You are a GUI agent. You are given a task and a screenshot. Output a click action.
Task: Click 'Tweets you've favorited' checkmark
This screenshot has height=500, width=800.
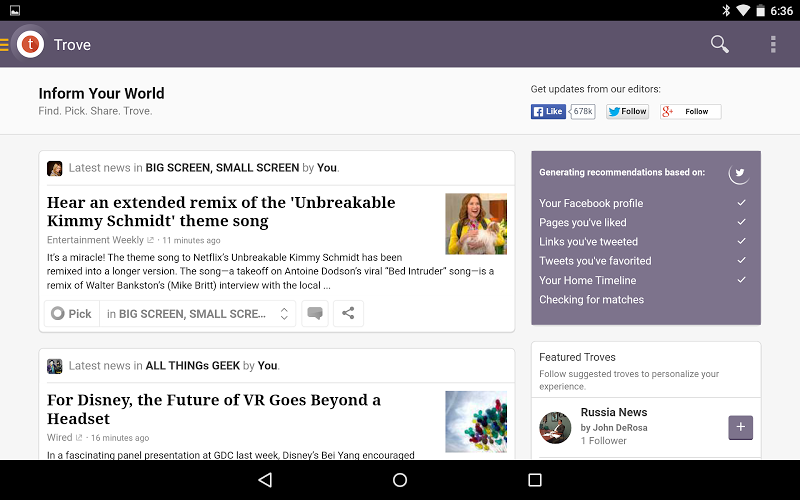(x=741, y=260)
